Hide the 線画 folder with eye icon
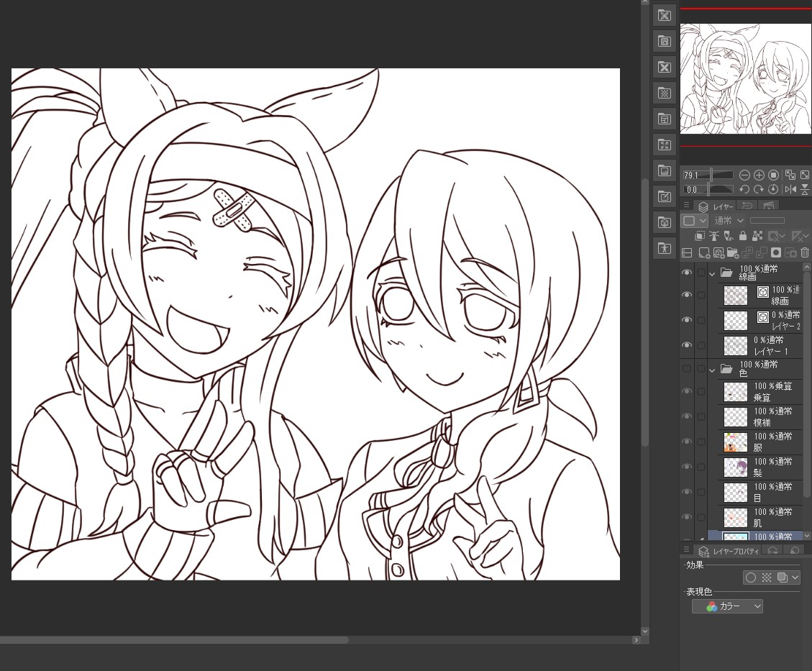This screenshot has width=812, height=671. [687, 273]
